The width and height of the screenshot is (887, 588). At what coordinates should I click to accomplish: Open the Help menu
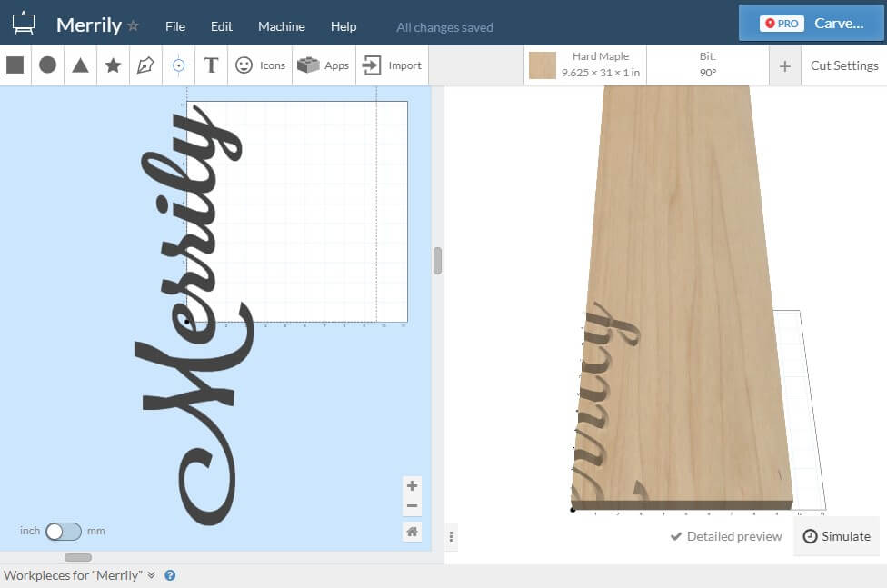pyautogui.click(x=344, y=26)
